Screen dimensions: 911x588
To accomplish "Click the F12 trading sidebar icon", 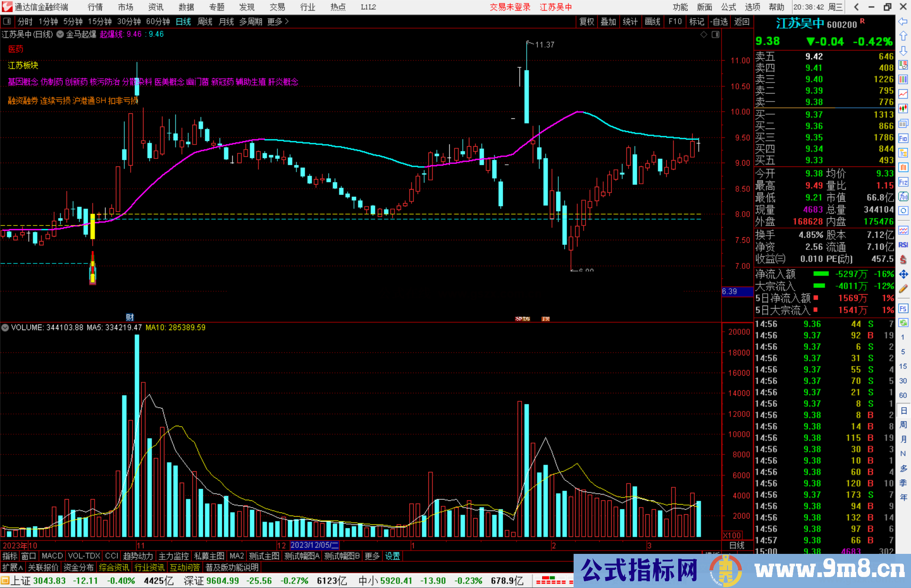I will pyautogui.click(x=903, y=182).
